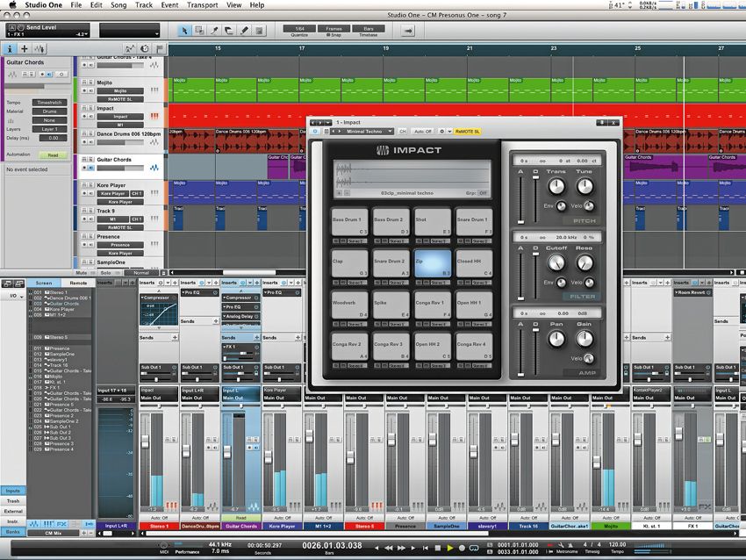Click the automation Read button

53,154
